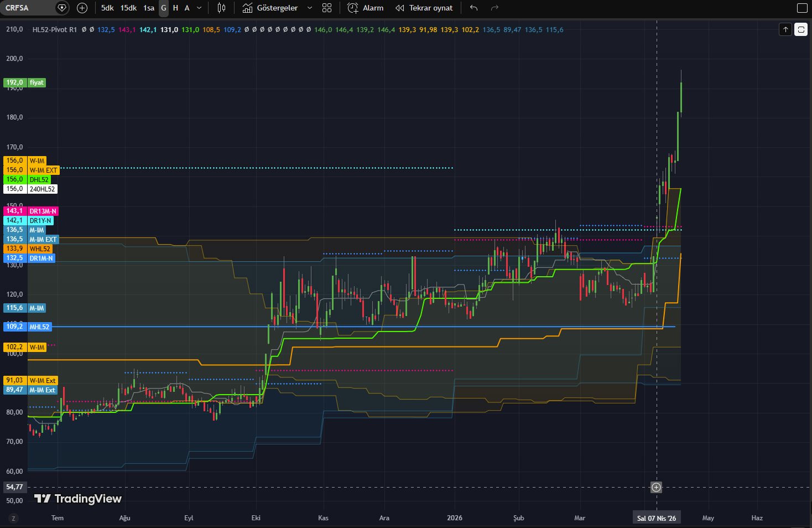Click the 192,0 fiyat price label
The width and height of the screenshot is (812, 528).
coord(24,82)
